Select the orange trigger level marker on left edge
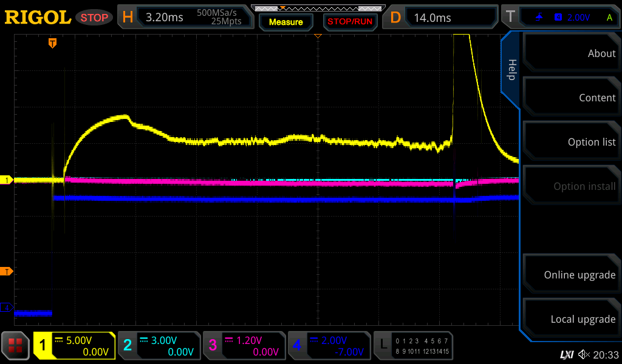Viewport: 622px width, 364px height. coord(9,271)
